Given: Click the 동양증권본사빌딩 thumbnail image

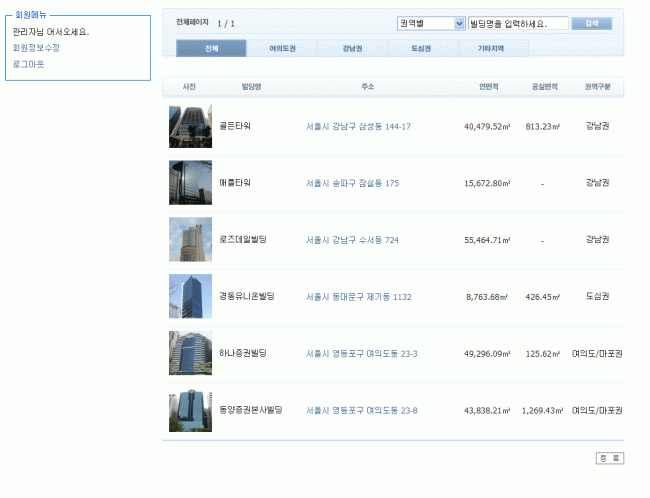Looking at the screenshot, I should (190, 410).
